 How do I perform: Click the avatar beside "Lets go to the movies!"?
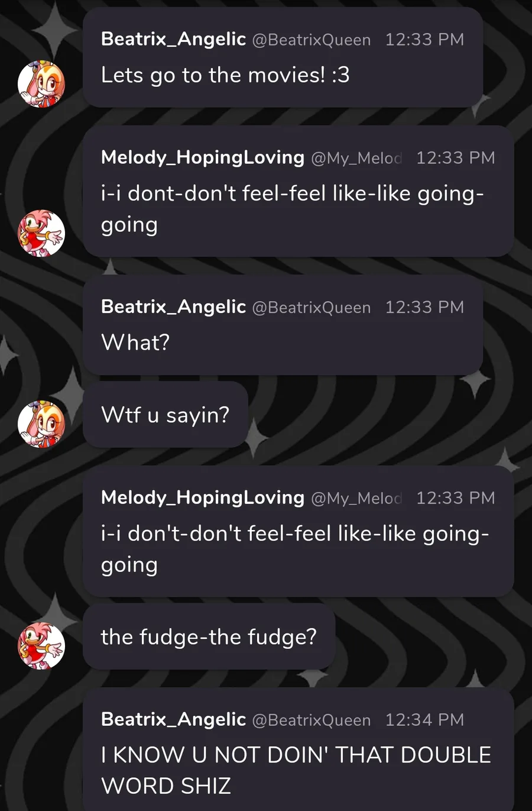[x=41, y=84]
